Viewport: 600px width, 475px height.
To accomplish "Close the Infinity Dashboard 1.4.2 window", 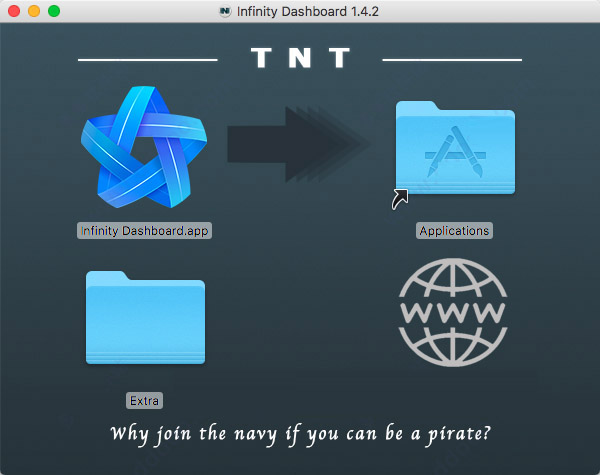I will point(14,11).
